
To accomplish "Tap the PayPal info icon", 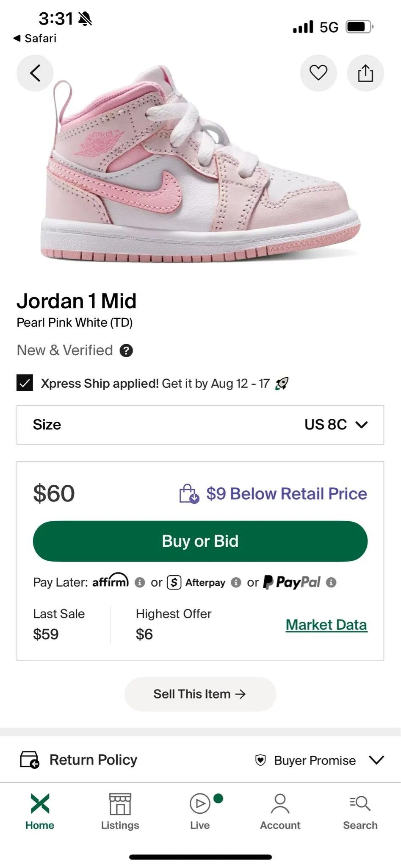I will (x=331, y=582).
